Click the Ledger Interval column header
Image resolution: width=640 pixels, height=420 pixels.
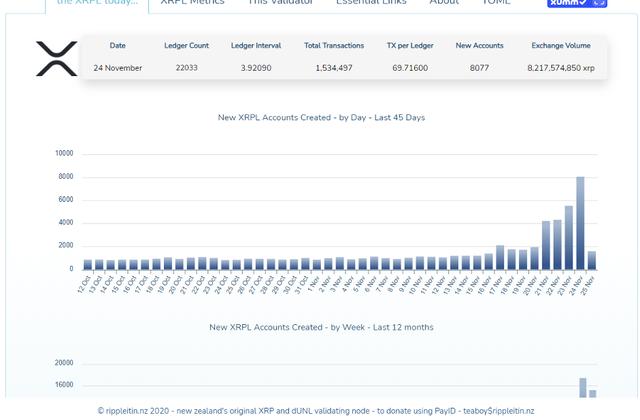pos(256,46)
